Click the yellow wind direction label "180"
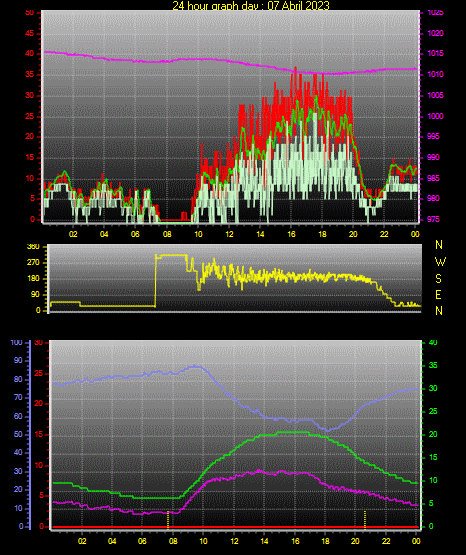The width and height of the screenshot is (466, 555). click(x=33, y=279)
